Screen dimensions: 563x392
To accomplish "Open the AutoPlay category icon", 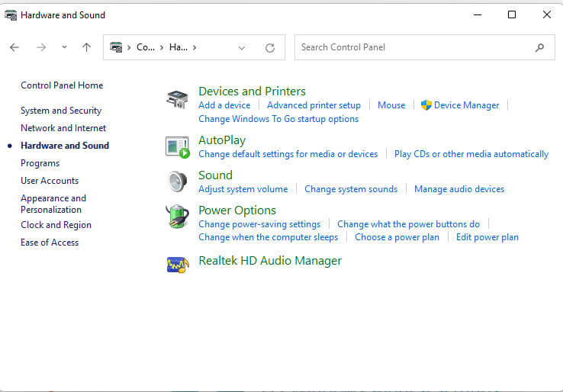I will coord(178,146).
